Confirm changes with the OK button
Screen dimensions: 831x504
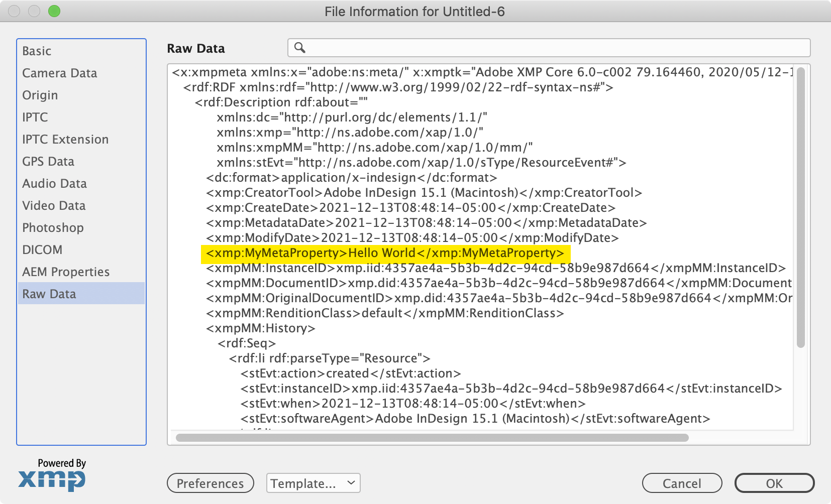point(774,483)
